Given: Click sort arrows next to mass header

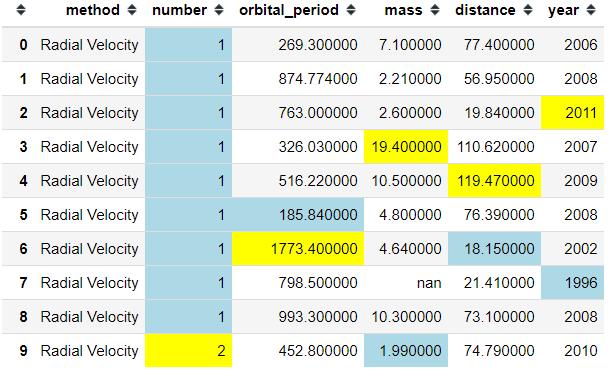Looking at the screenshot, I should pyautogui.click(x=435, y=10).
